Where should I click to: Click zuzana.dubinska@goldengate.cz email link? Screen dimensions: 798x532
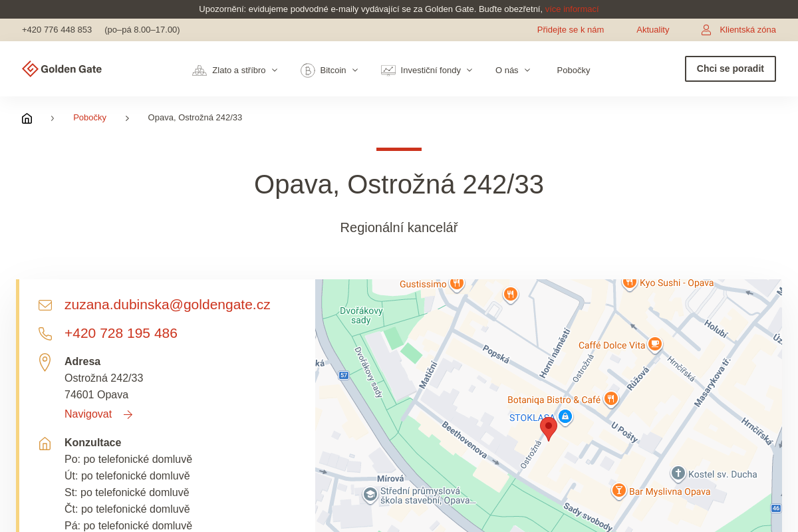coord(168,305)
